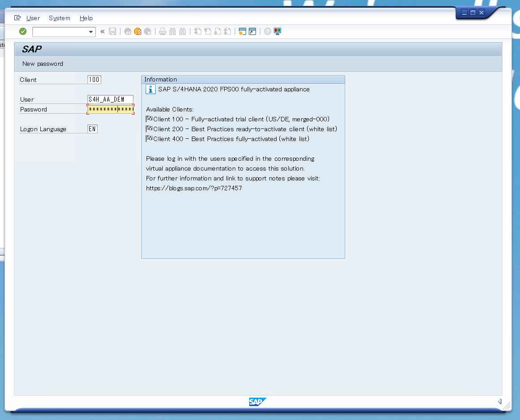This screenshot has height=420, width=520.
Task: Open the System menu
Action: 60,18
